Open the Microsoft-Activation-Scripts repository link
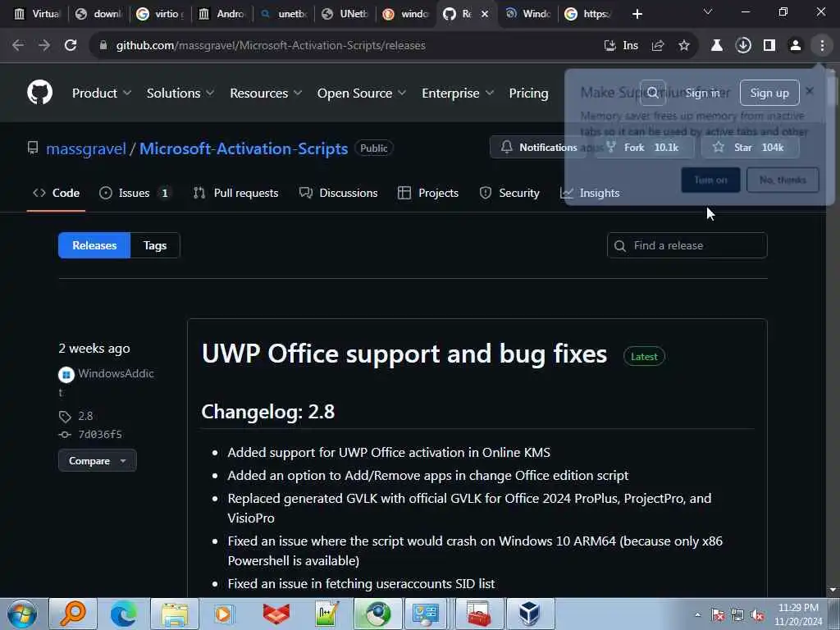 pyautogui.click(x=244, y=148)
